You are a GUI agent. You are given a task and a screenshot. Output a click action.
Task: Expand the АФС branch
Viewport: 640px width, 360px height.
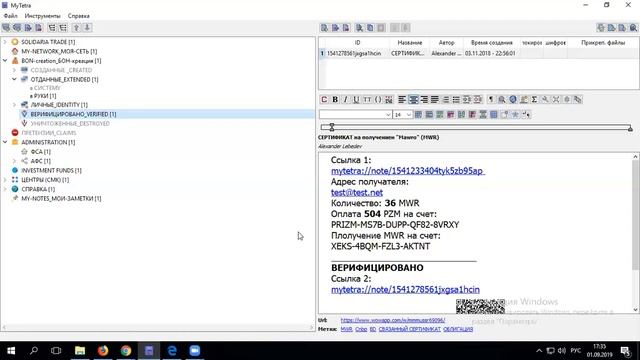click(x=14, y=161)
